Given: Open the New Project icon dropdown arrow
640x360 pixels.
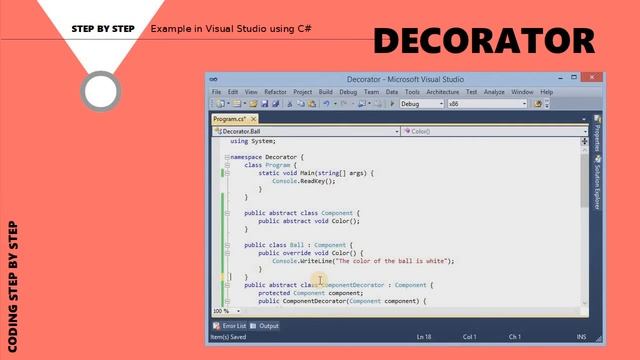Looking at the screenshot, I should [228, 104].
